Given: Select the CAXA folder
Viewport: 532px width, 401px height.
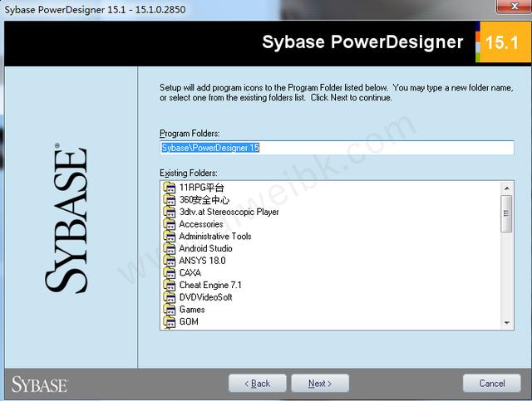Looking at the screenshot, I should pos(190,273).
